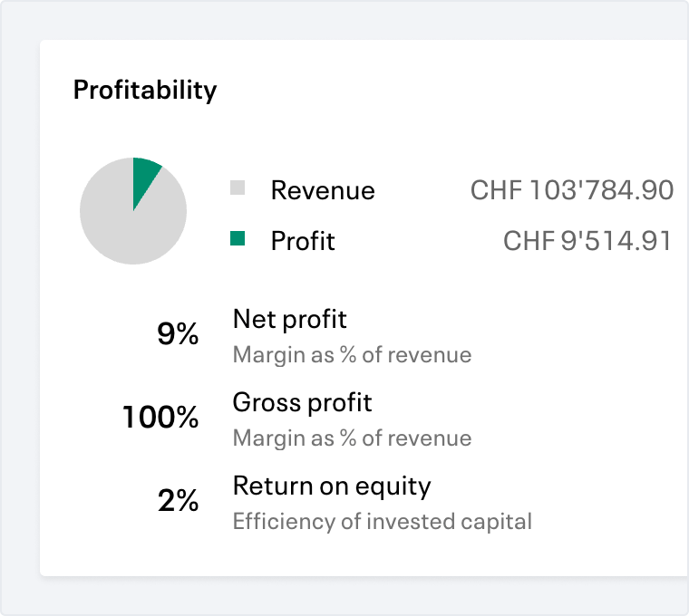Click the green profit slice in the pie
Image resolution: width=689 pixels, height=616 pixels.
(x=144, y=179)
